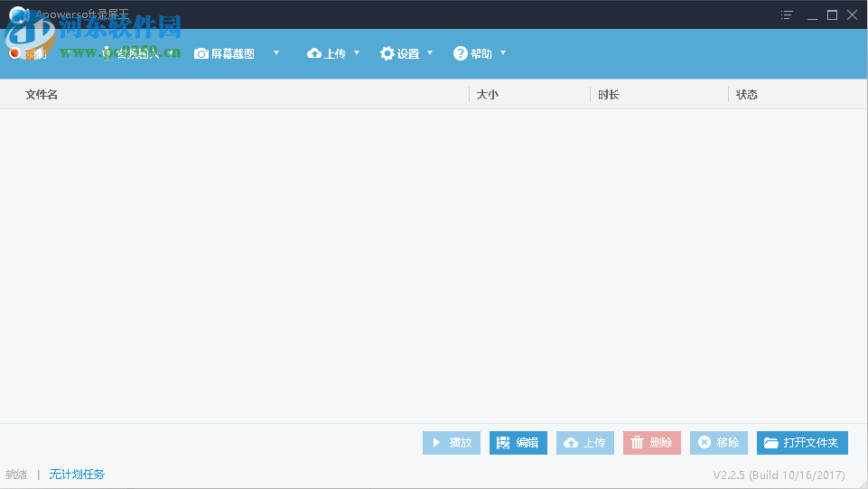Open the title bar menu list icon
Viewport: 868px width, 489px height.
[x=787, y=15]
